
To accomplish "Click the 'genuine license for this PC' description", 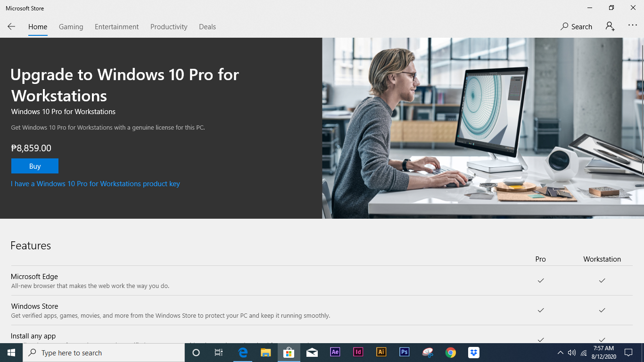I will tap(107, 128).
